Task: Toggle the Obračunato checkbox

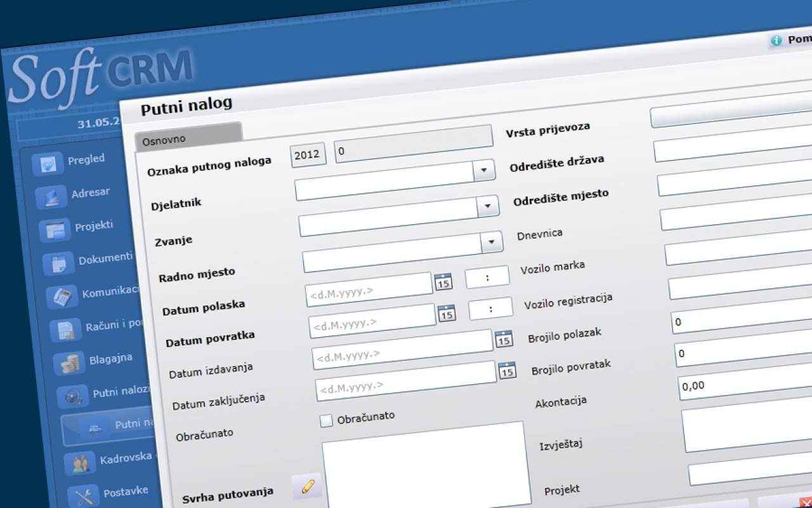Action: (326, 420)
